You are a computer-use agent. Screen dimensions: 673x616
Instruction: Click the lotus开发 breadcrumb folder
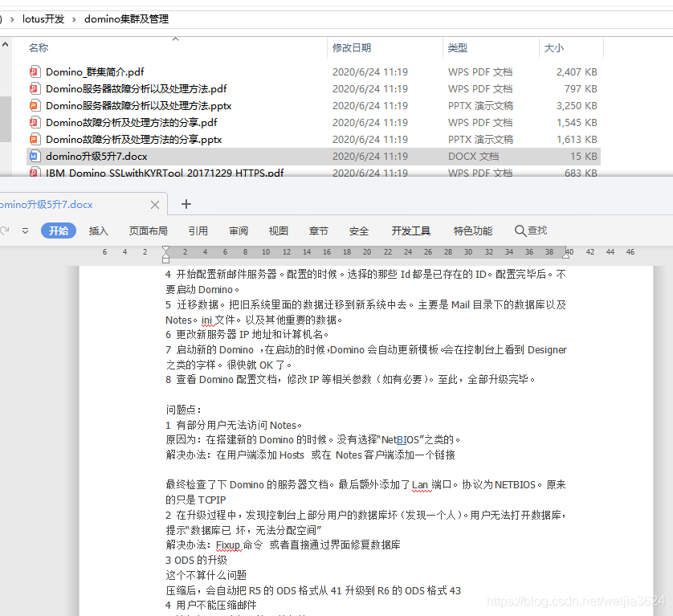pyautogui.click(x=43, y=19)
